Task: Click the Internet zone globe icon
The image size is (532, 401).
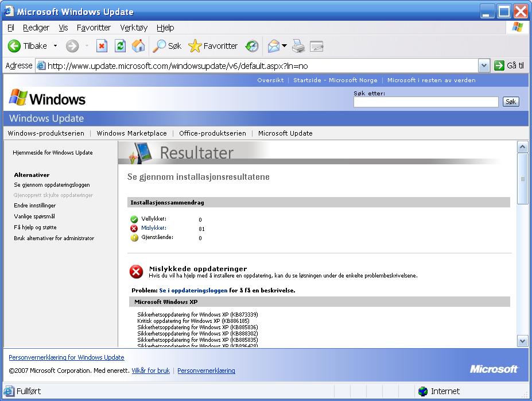Action: click(x=423, y=391)
